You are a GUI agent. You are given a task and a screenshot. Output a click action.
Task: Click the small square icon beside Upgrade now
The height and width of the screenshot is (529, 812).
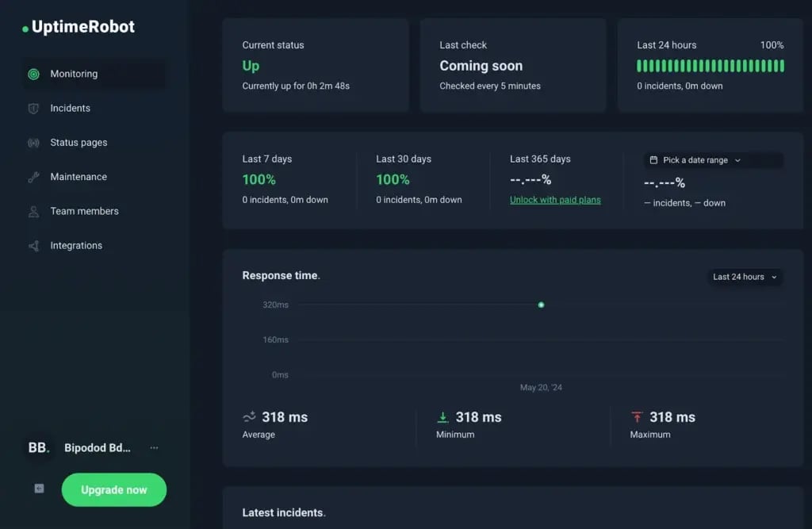(x=39, y=489)
